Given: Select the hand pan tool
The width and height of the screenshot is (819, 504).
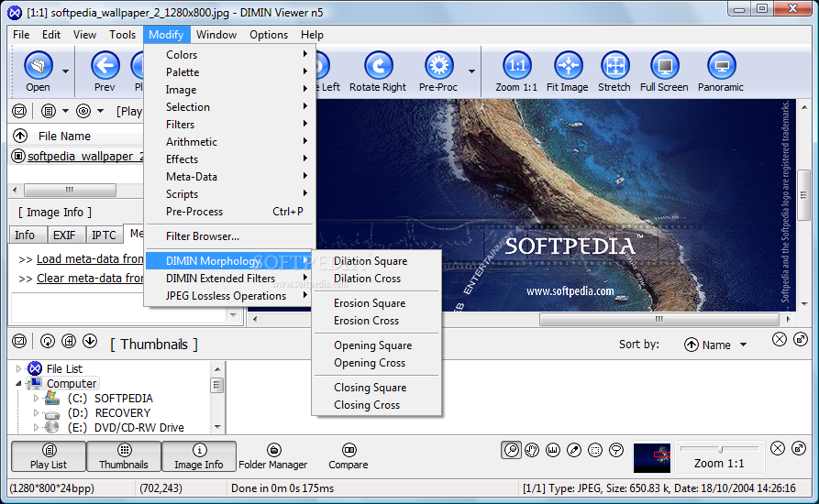Looking at the screenshot, I should [x=532, y=450].
